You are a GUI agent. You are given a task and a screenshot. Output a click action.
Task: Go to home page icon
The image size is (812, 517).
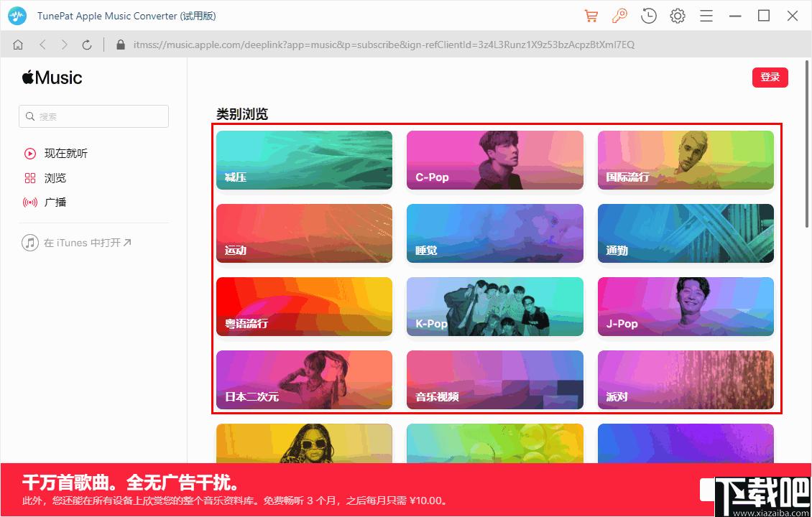[x=18, y=45]
